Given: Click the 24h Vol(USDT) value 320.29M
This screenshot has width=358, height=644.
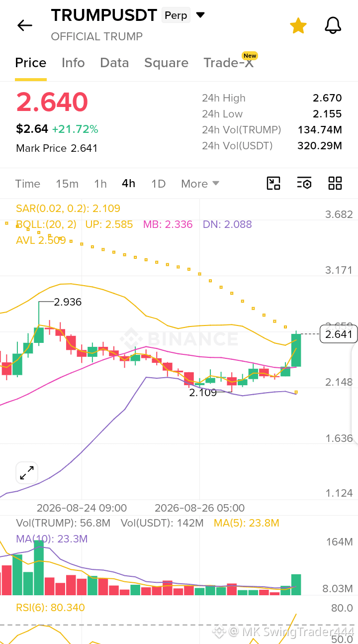Looking at the screenshot, I should click(x=320, y=146).
